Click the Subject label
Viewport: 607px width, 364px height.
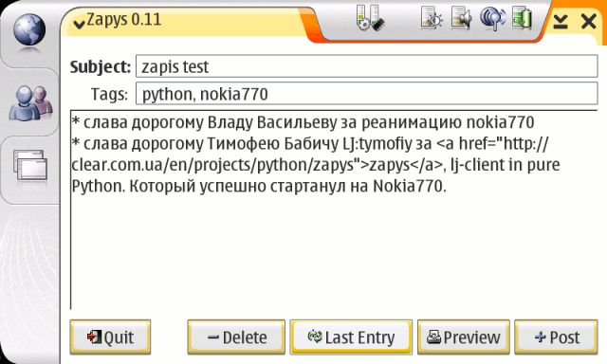(x=101, y=67)
